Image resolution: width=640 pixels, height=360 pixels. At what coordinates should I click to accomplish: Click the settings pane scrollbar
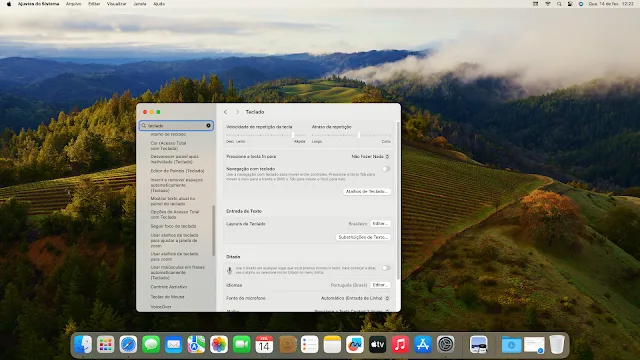[398, 200]
